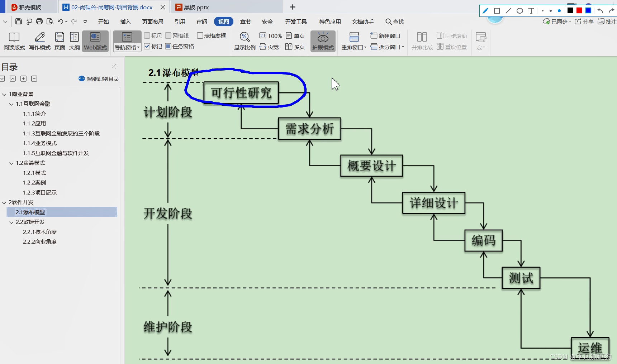Image resolution: width=617 pixels, height=364 pixels.
Task: Open 导航窗格 navigation pane dropdown
Action: (x=127, y=47)
